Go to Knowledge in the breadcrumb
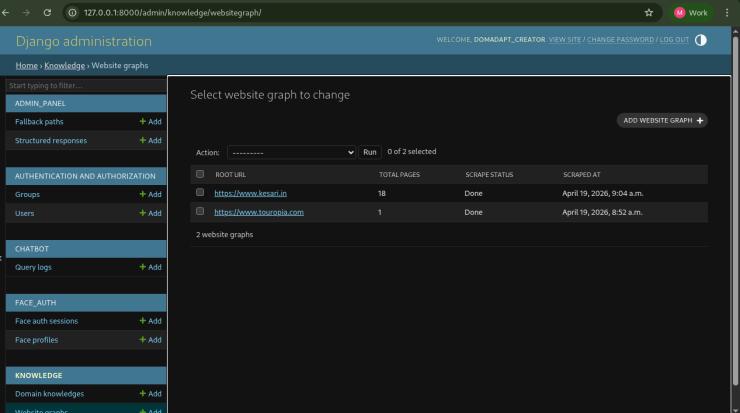 [x=65, y=66]
